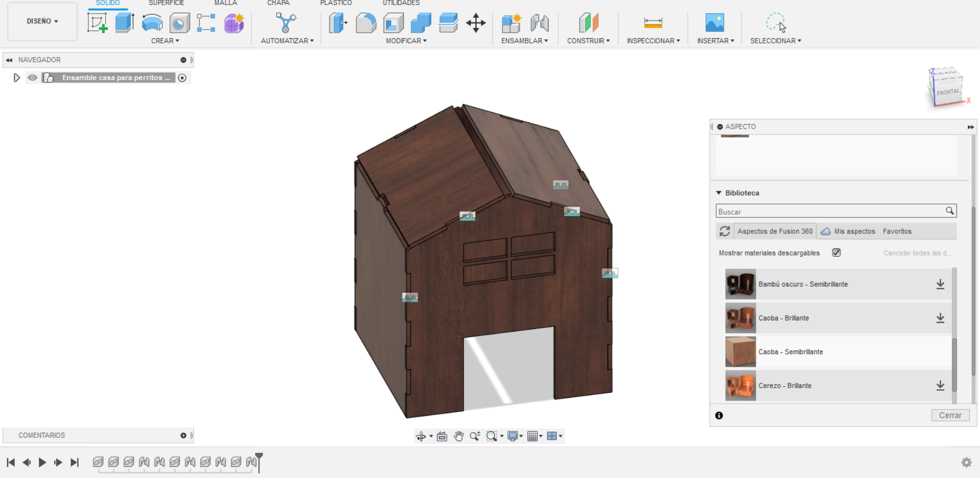Collapse the Biblioteca section
The width and height of the screenshot is (980, 478).
(719, 193)
